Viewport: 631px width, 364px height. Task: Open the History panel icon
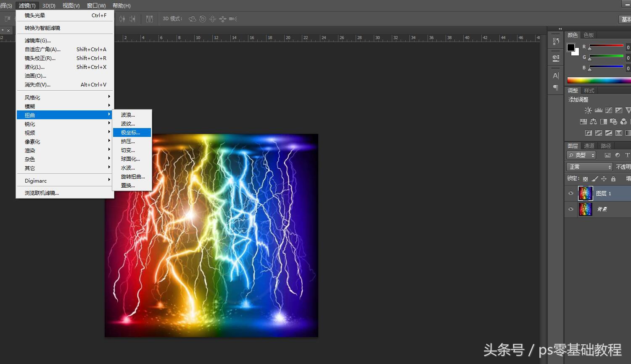(556, 41)
